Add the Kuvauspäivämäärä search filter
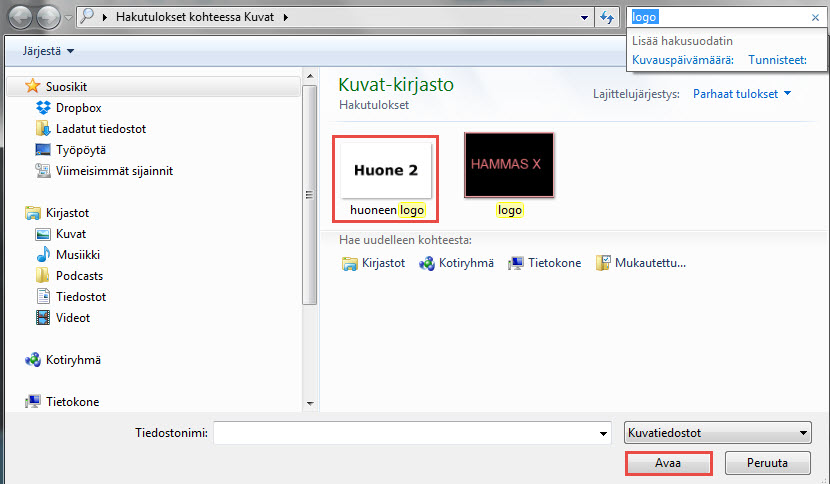The image size is (830, 484). coord(683,60)
